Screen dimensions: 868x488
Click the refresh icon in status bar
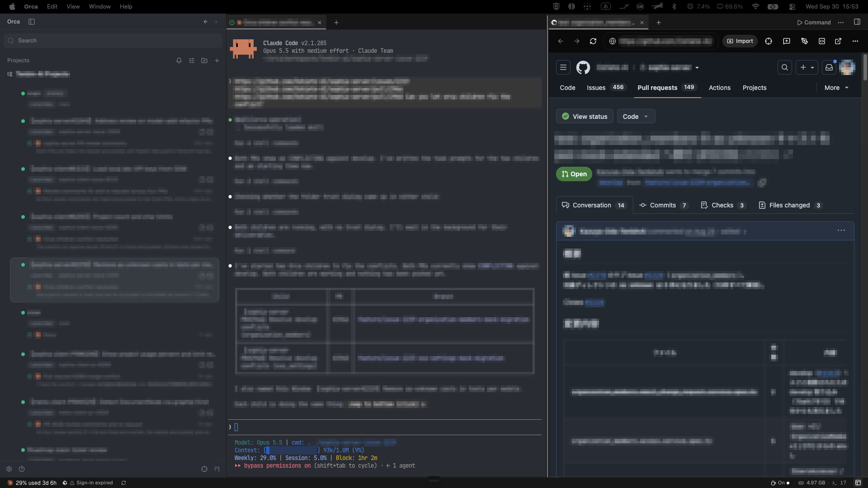coord(123,483)
